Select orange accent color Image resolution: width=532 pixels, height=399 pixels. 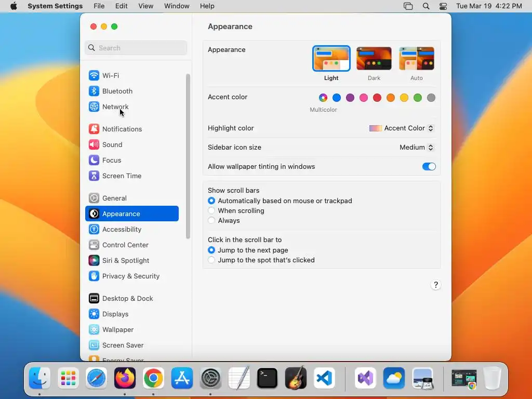391,98
